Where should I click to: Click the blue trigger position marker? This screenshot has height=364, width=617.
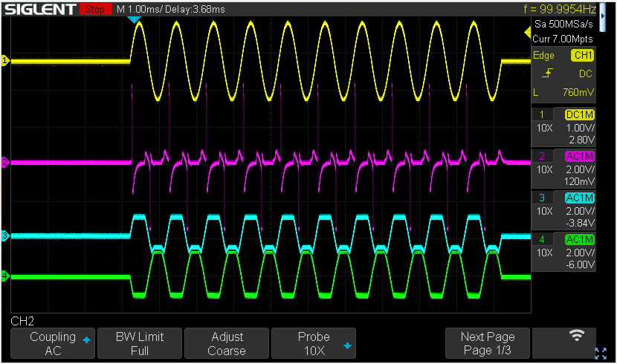point(135,19)
